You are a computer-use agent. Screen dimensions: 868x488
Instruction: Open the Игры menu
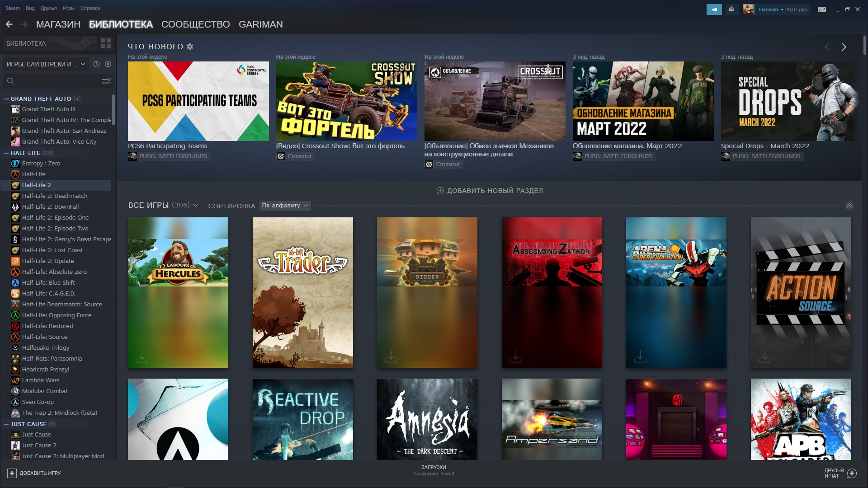click(69, 8)
